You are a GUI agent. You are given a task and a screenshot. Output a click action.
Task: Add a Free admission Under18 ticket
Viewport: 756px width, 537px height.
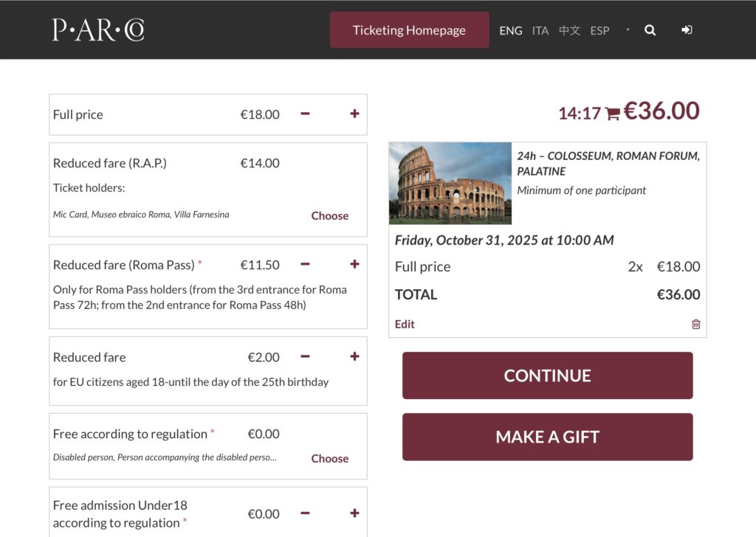tap(354, 513)
